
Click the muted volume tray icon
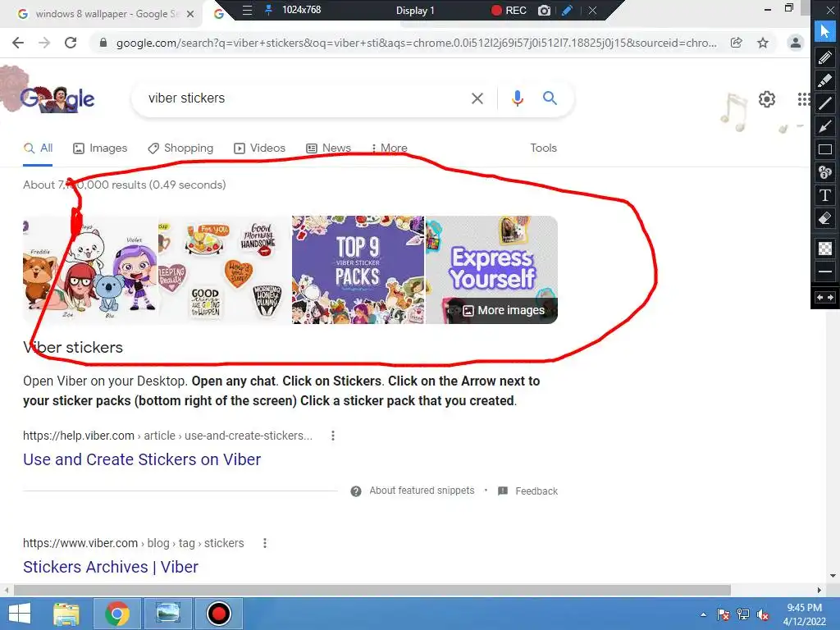click(x=763, y=614)
